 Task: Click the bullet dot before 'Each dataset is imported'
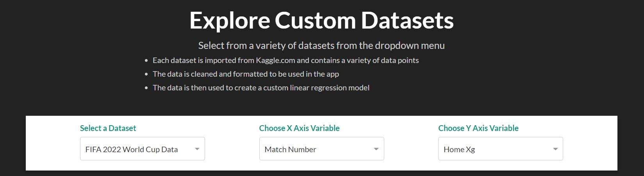coord(146,61)
